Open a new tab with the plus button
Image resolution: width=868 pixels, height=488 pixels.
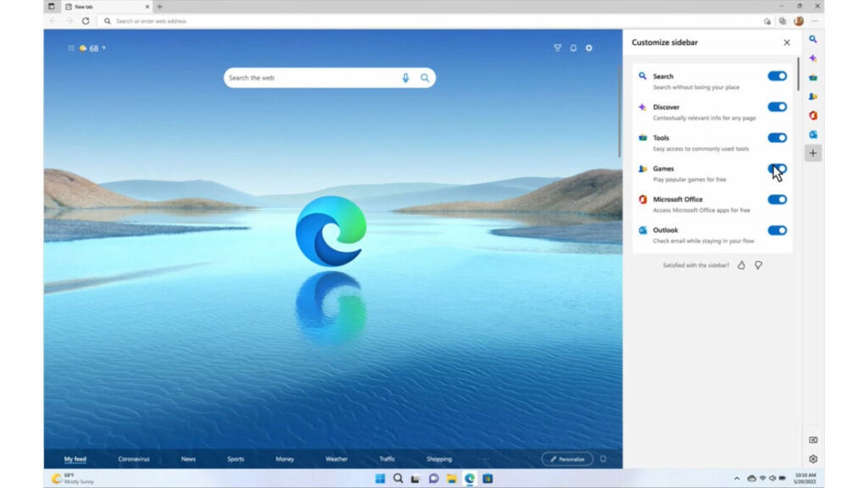(x=159, y=7)
